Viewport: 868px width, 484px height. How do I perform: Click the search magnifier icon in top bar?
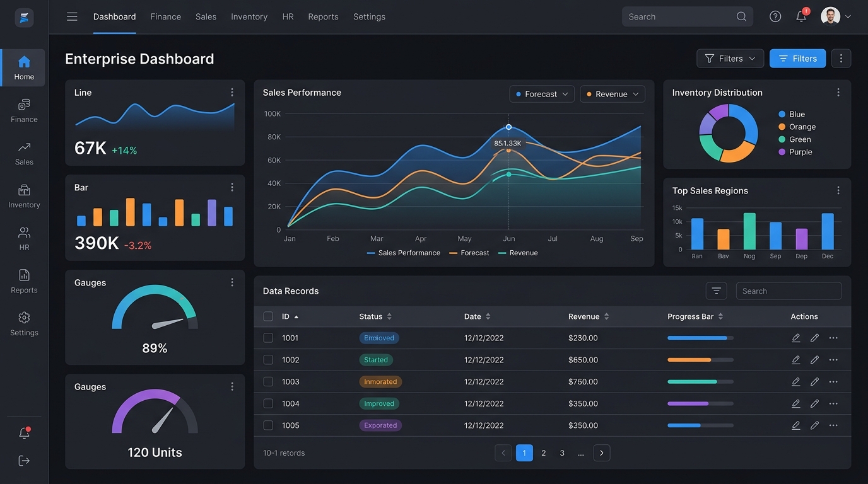click(x=741, y=17)
